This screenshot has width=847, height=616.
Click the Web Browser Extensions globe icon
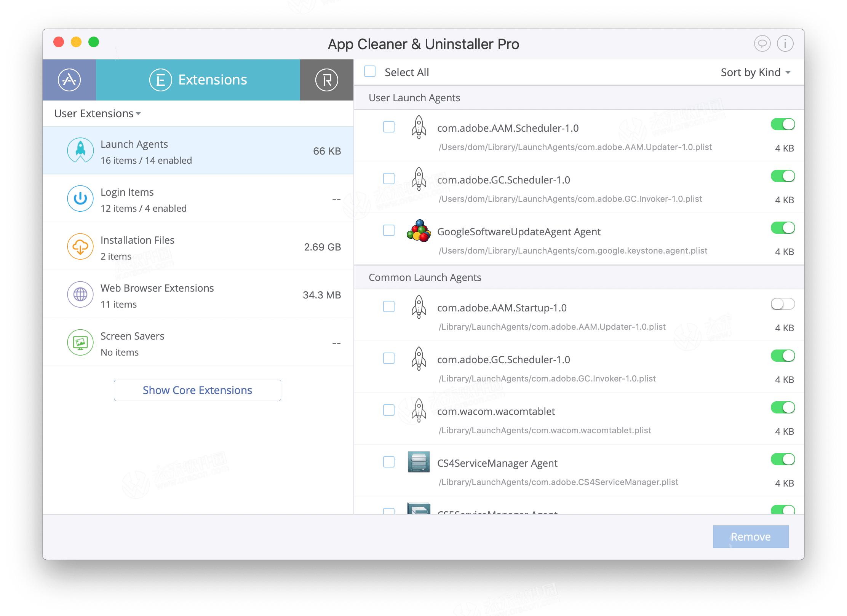80,294
